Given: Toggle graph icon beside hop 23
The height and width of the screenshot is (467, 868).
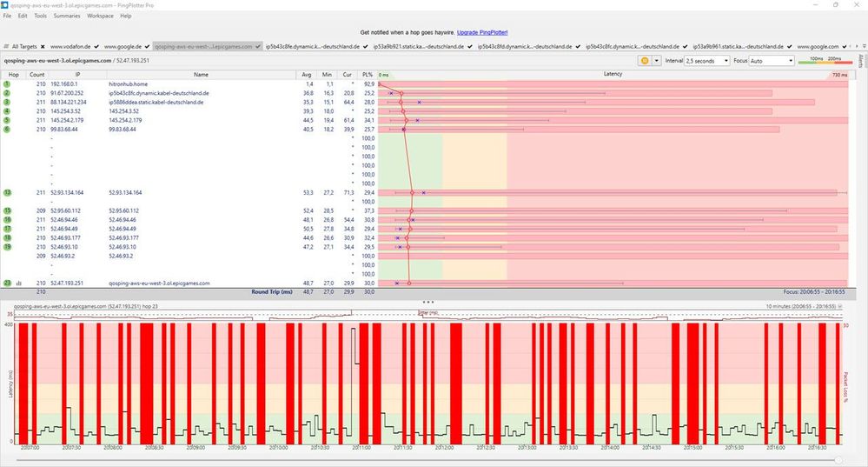Looking at the screenshot, I should (18, 284).
